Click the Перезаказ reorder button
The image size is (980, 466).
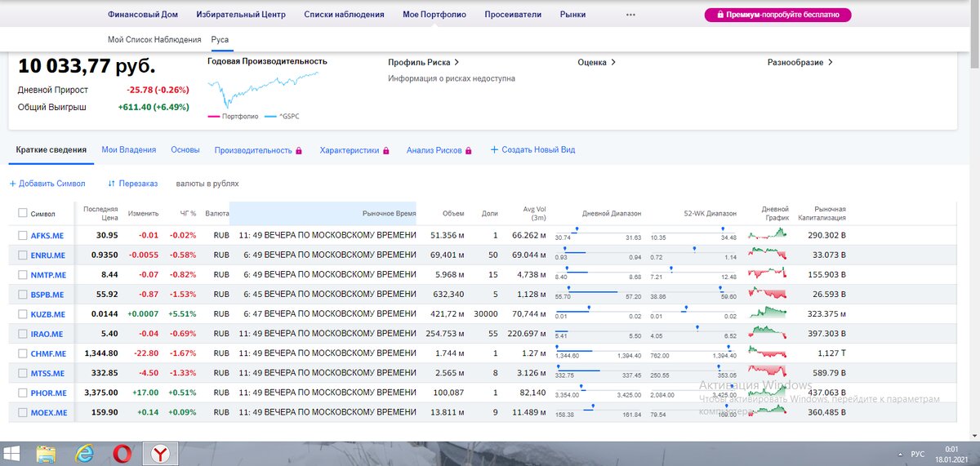(x=133, y=184)
